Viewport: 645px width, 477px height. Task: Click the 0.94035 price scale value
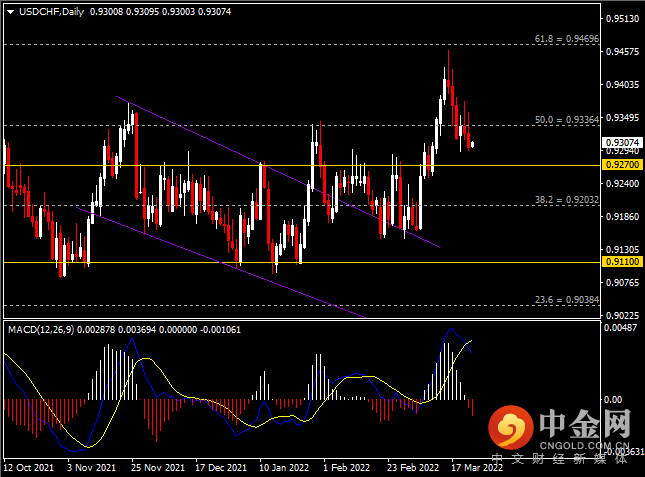click(622, 85)
